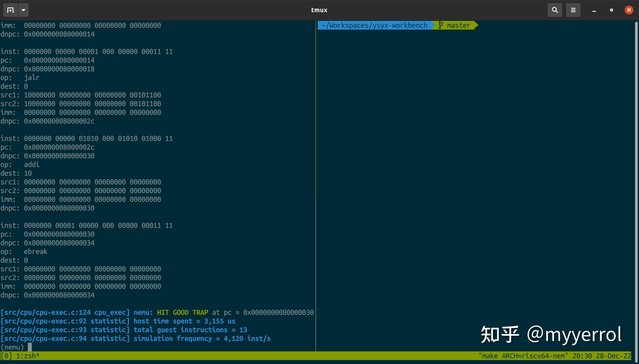Click the ebreak op line
The width and height of the screenshot is (639, 364).
(x=35, y=252)
